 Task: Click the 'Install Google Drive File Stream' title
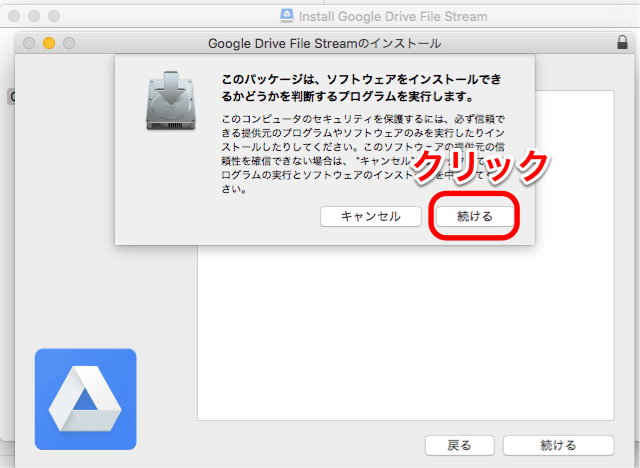[393, 16]
